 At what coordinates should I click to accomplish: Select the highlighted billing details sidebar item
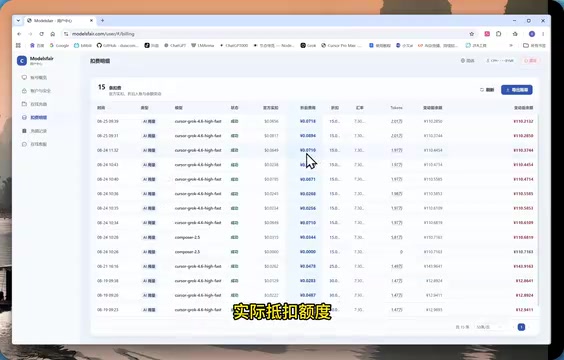pyautogui.click(x=34, y=118)
